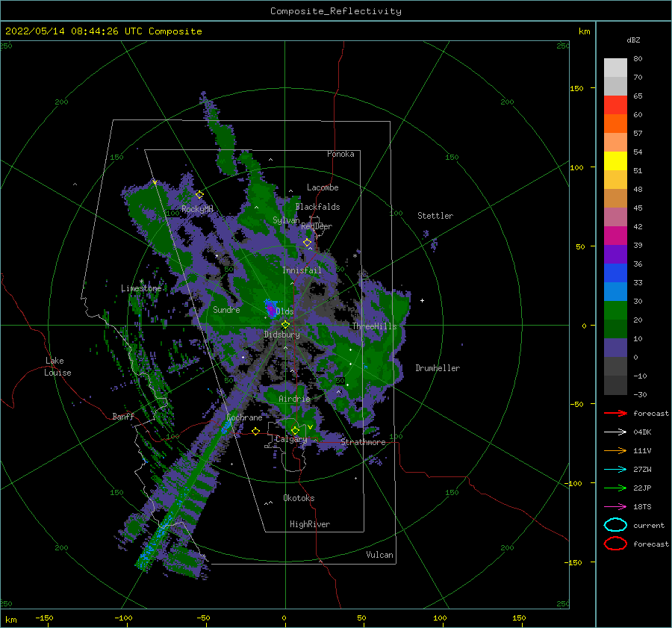Click the Calgary city label
672x628 pixels.
(291, 439)
